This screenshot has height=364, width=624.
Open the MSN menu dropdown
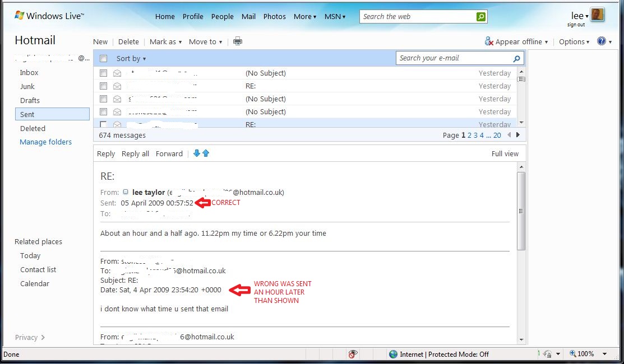[335, 16]
